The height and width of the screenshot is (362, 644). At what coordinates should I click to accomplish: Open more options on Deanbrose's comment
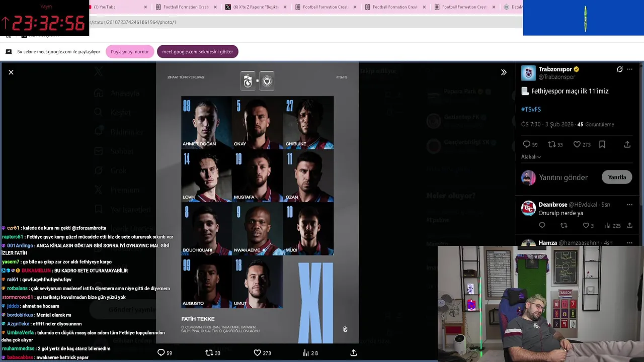629,205
